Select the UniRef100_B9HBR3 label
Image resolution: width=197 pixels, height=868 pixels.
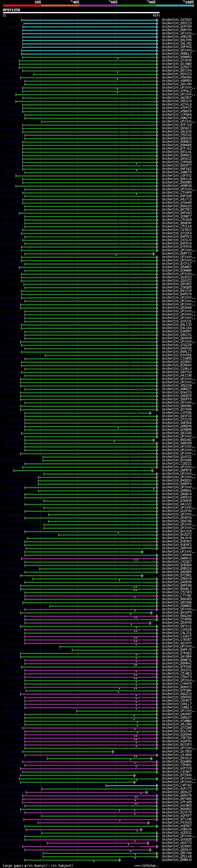click(x=176, y=57)
